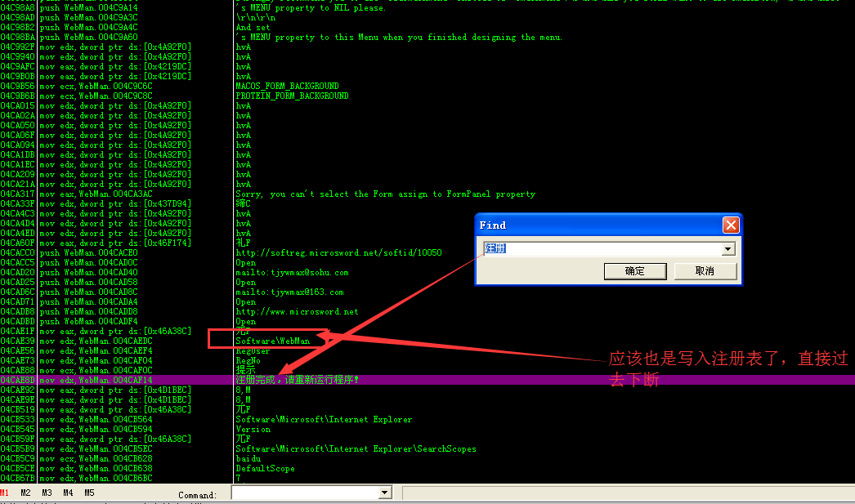The height and width of the screenshot is (504, 855).
Task: Switch to the M3 tab
Action: pyautogui.click(x=47, y=493)
